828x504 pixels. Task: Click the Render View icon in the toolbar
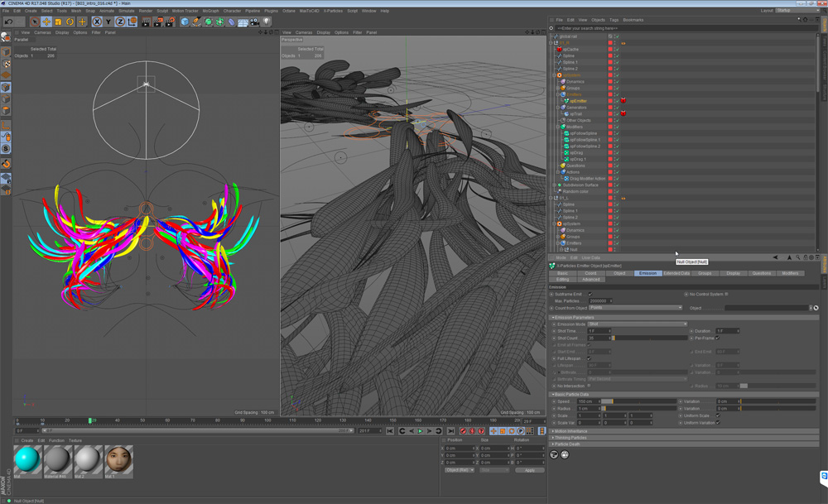145,21
